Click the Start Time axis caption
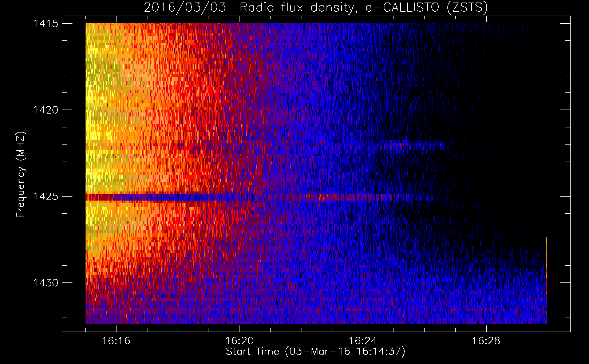 [x=316, y=352]
